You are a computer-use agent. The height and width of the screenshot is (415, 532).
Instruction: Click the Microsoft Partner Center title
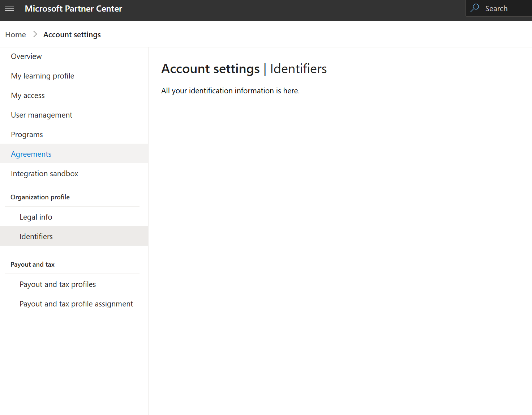coord(73,9)
